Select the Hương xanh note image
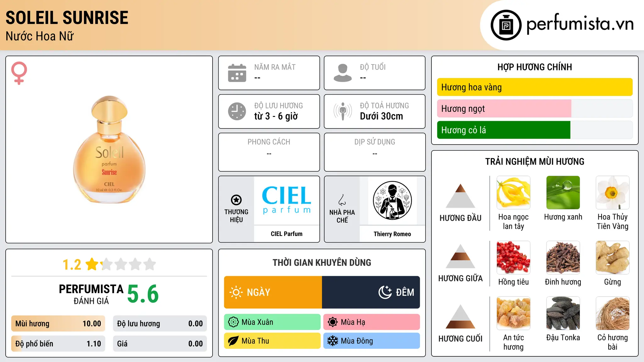 [563, 193]
